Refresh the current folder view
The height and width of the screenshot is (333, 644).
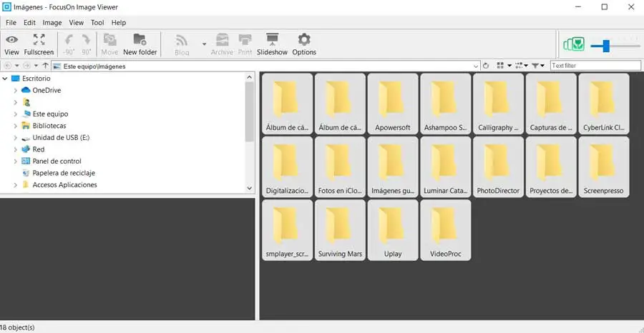click(486, 66)
